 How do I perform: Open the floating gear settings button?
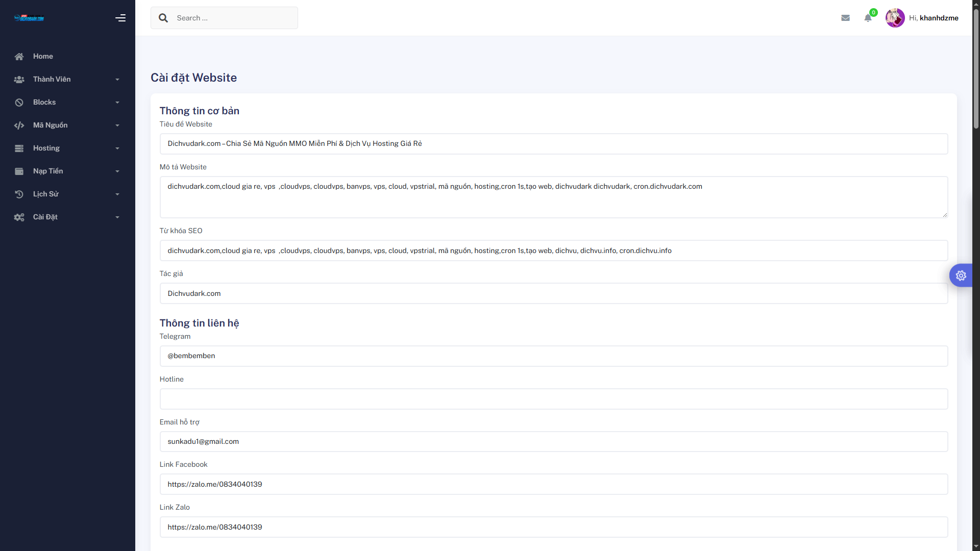click(961, 275)
